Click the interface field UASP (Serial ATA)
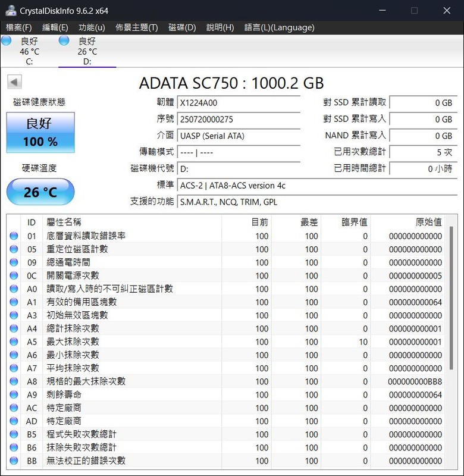464x476 pixels. (x=239, y=136)
